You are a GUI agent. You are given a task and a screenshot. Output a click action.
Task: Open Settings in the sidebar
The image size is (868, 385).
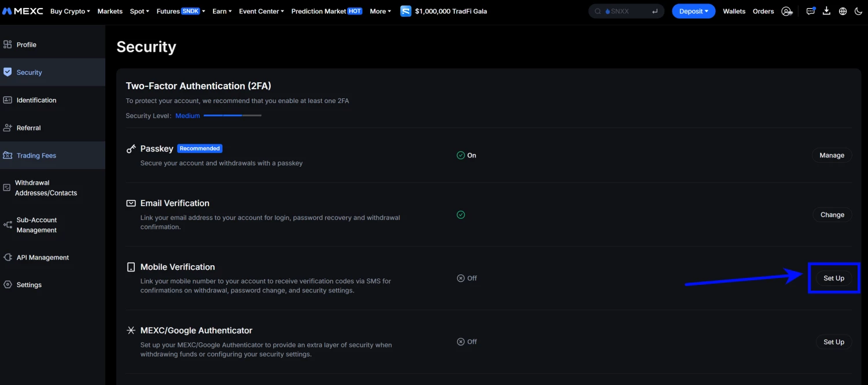pos(53,285)
